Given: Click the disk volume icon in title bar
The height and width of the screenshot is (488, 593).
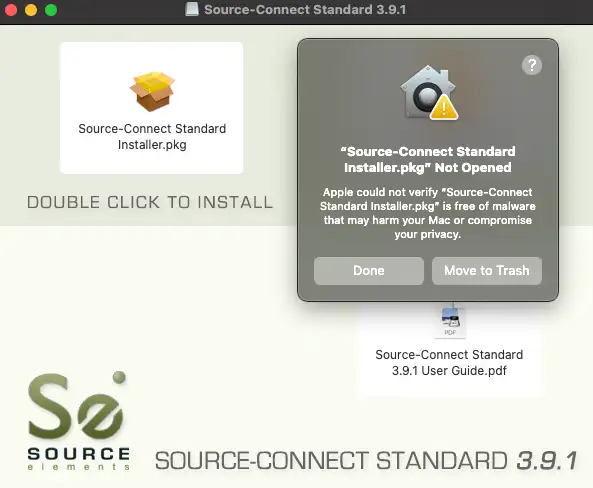Looking at the screenshot, I should tap(192, 9).
